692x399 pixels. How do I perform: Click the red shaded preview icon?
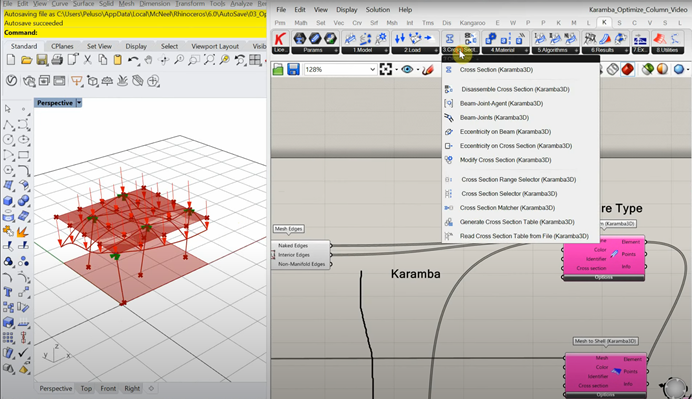628,69
